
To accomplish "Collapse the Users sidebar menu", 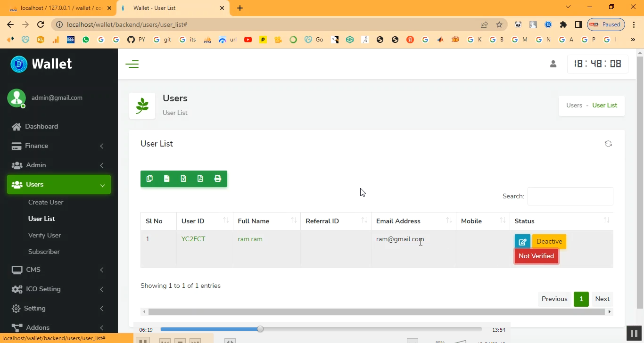I will click(x=58, y=185).
